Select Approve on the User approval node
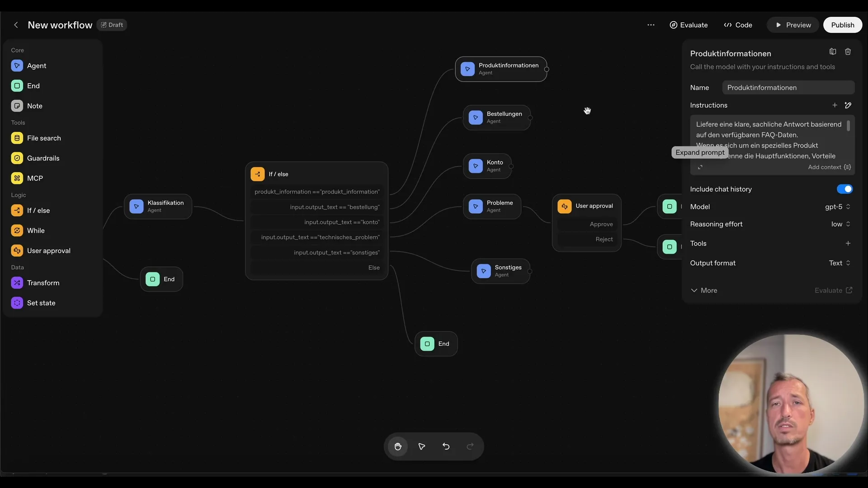The height and width of the screenshot is (488, 868). 601,224
